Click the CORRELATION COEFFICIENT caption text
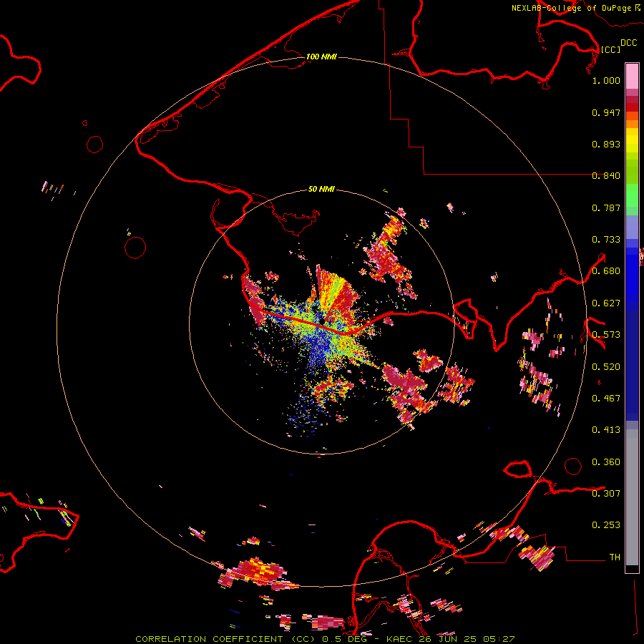 coord(209,639)
